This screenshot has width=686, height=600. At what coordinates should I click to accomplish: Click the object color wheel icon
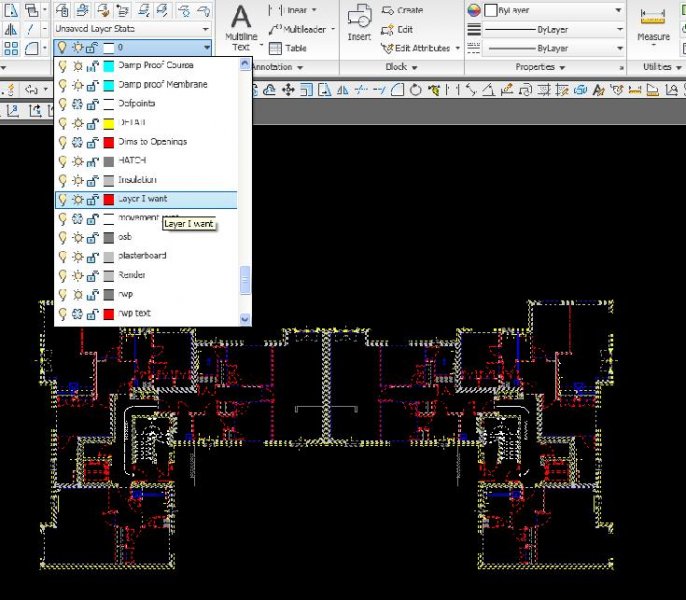(475, 10)
